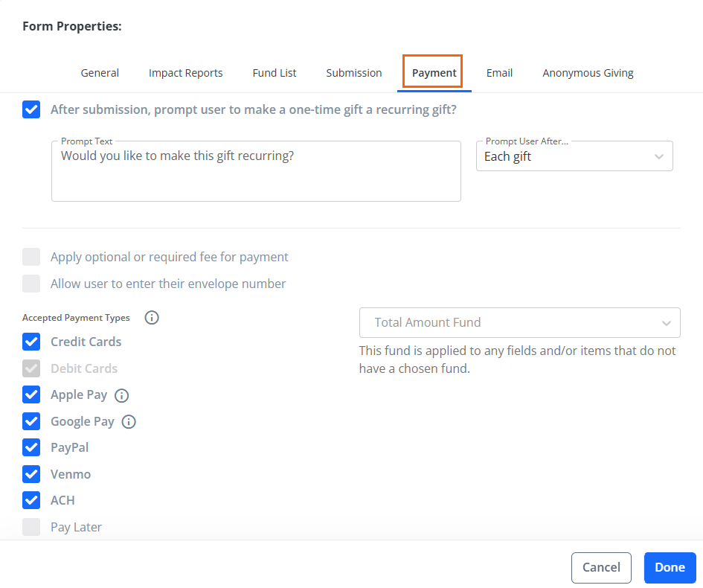Select the Anonymous Giving tab

point(588,73)
